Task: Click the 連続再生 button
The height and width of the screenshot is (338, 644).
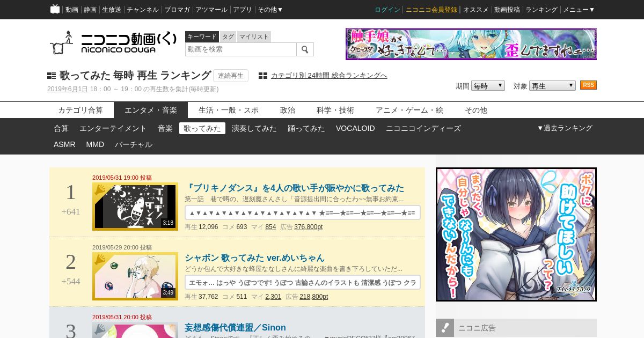Action: coord(231,76)
